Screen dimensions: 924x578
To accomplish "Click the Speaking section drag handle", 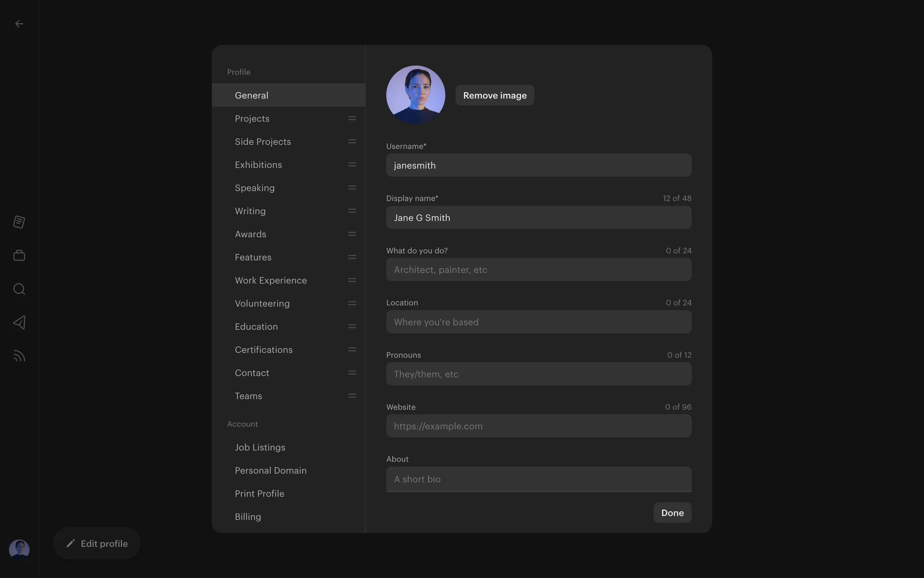I will point(352,188).
